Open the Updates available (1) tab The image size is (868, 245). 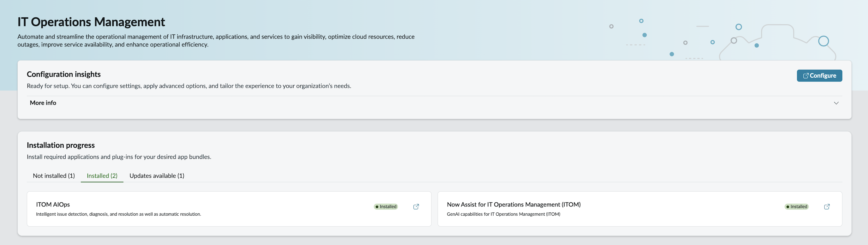(x=157, y=176)
